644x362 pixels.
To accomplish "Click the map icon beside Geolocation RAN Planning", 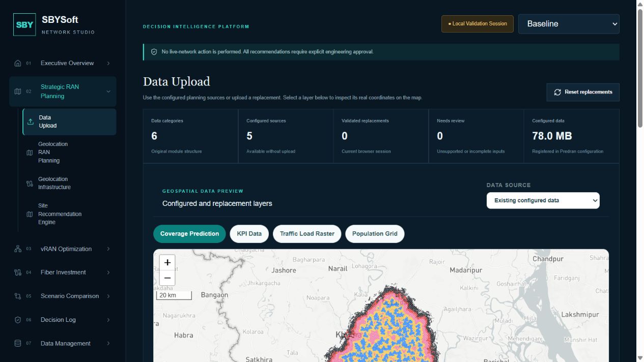I will coord(30,153).
